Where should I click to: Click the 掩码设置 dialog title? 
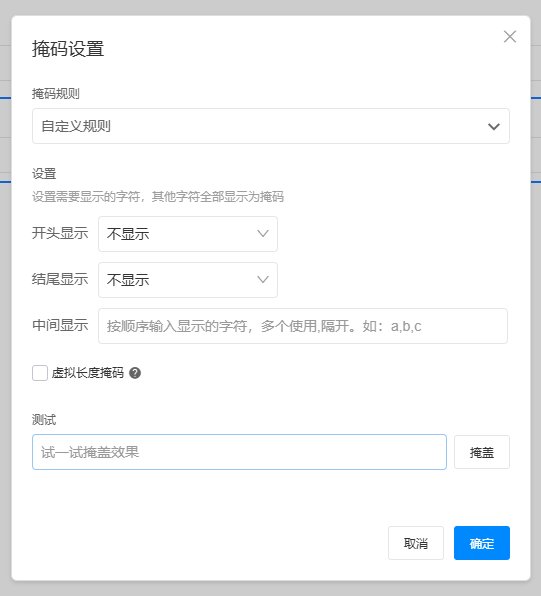pyautogui.click(x=68, y=49)
